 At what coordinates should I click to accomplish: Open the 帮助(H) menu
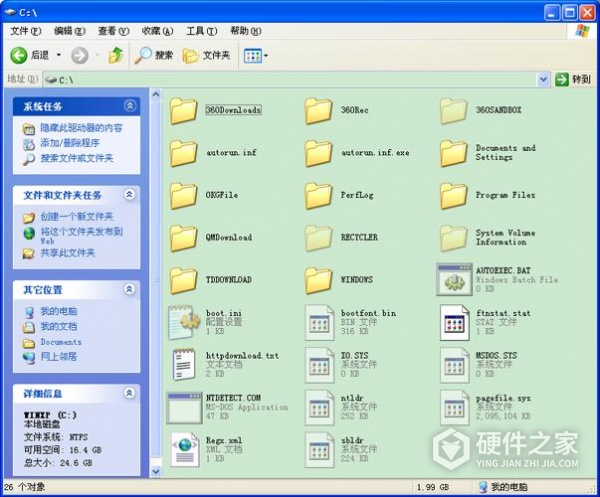pos(245,31)
